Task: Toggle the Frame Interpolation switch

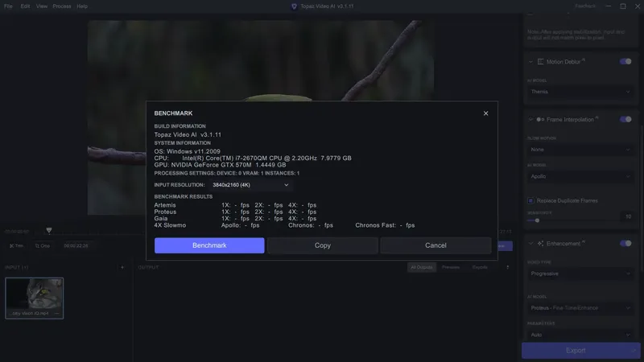Action: point(625,119)
